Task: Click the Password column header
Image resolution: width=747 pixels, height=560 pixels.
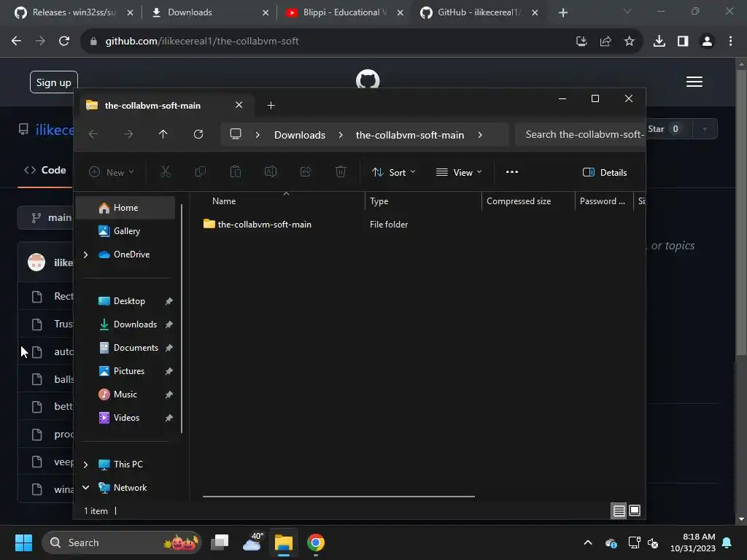Action: 603,201
